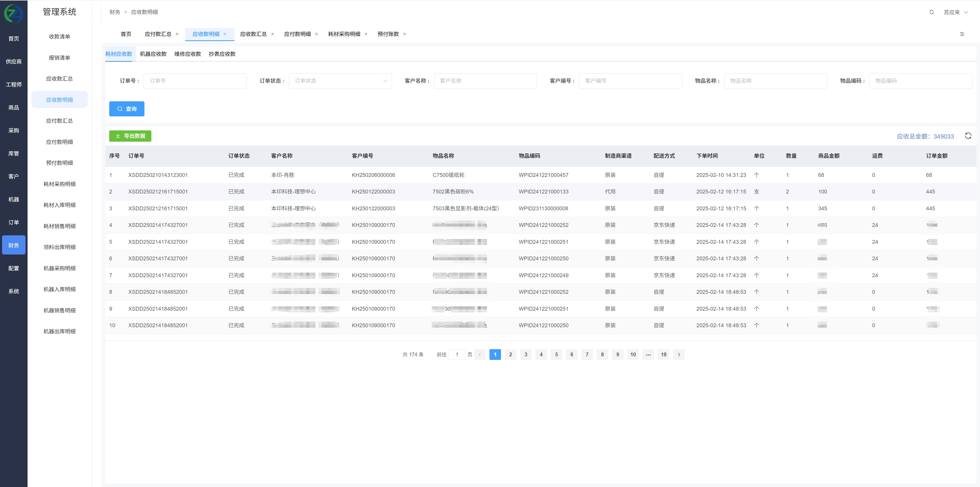Screen dimensions: 980x487
Task: Close the 应收款明细 tab
Action: [x=225, y=34]
